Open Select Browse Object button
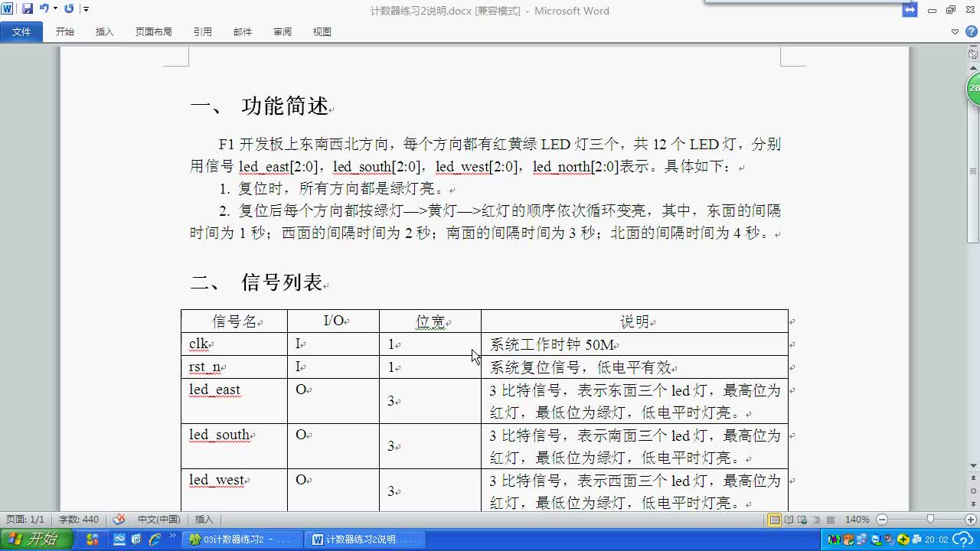Screen dimensions: 980x551 974,491
